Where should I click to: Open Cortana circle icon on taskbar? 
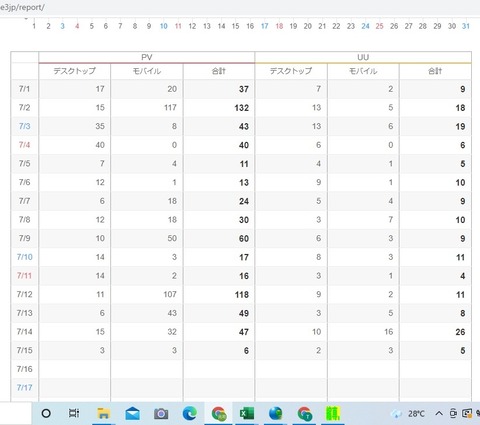(x=46, y=413)
